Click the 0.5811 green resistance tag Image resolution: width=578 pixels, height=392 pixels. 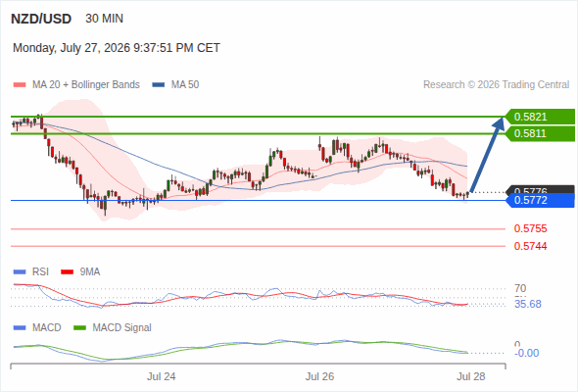click(x=541, y=133)
